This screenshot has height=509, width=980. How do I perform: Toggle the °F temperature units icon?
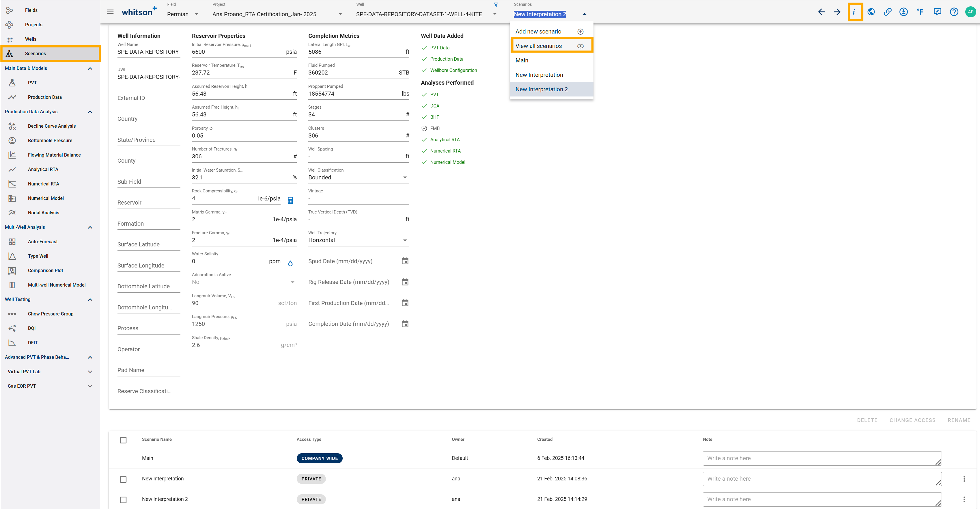920,12
